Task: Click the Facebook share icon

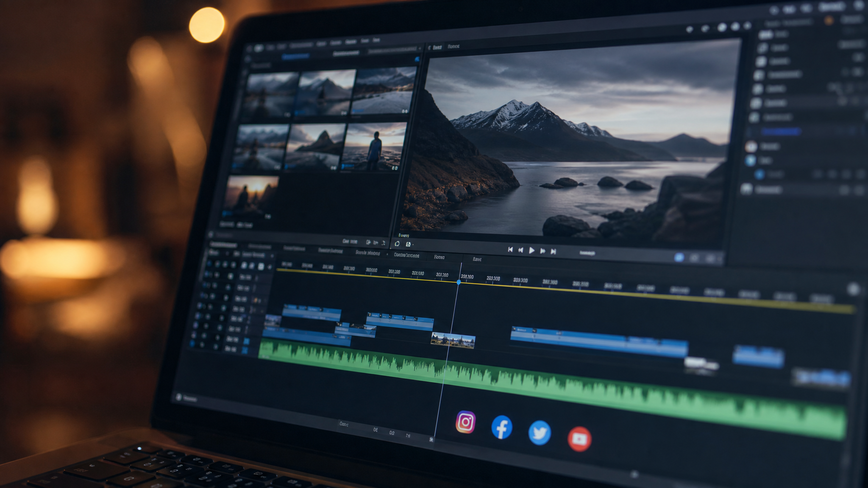Action: pos(502,427)
